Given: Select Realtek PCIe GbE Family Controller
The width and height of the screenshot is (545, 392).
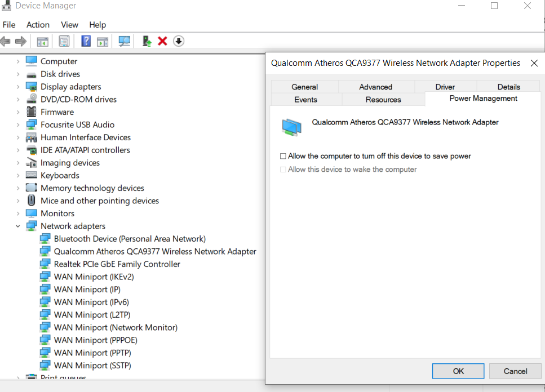Looking at the screenshot, I should [x=117, y=264].
